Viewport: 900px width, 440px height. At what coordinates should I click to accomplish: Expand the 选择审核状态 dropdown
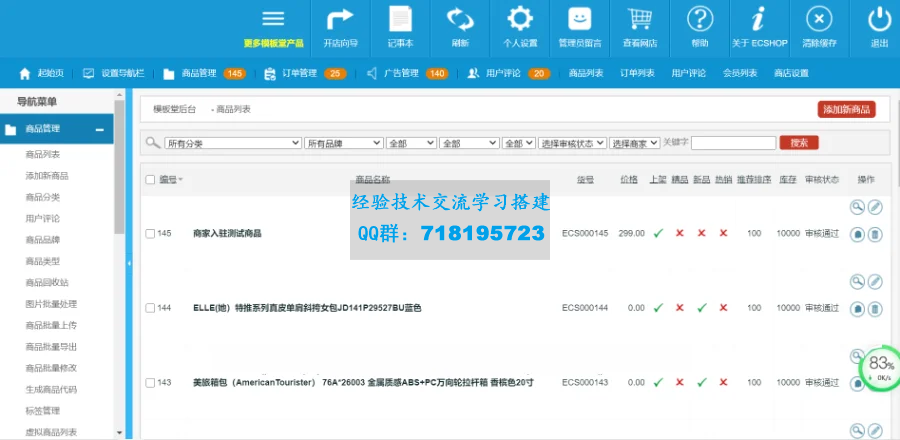pos(572,144)
